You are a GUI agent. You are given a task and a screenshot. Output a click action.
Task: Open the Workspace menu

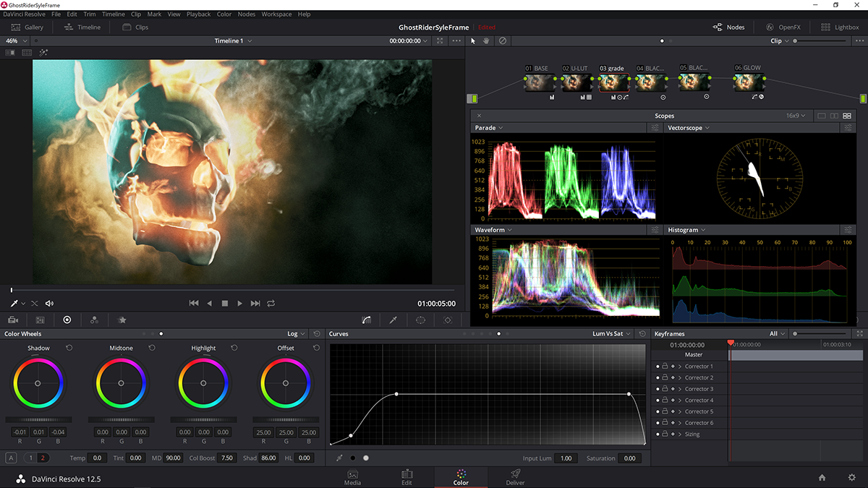pos(276,14)
